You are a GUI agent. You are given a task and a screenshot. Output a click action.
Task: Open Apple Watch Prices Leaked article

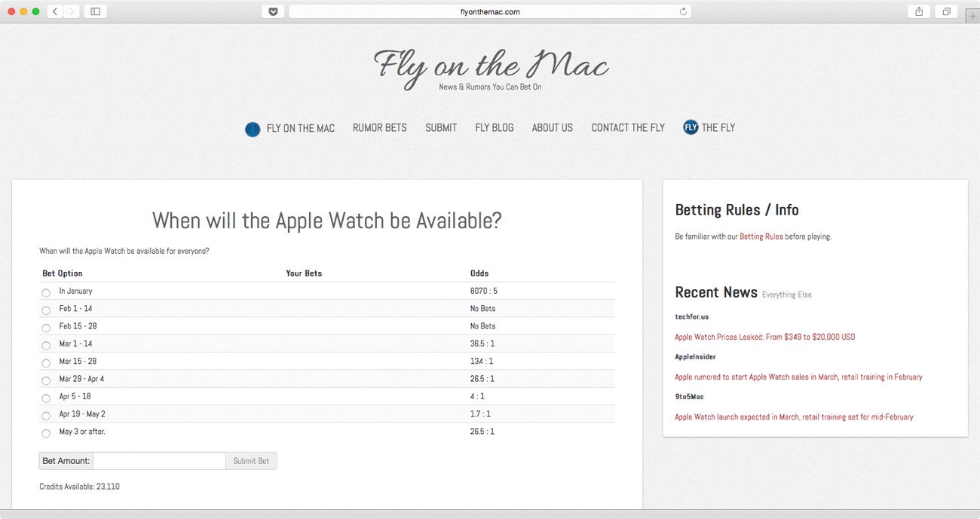coord(764,337)
